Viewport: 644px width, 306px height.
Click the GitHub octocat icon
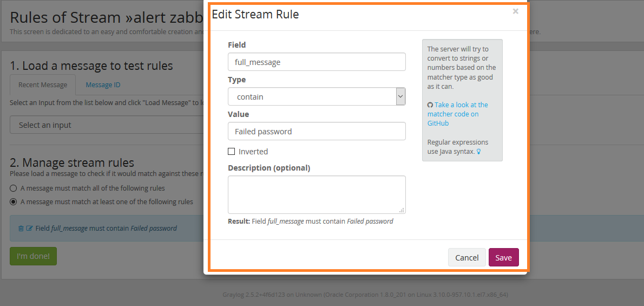point(430,105)
